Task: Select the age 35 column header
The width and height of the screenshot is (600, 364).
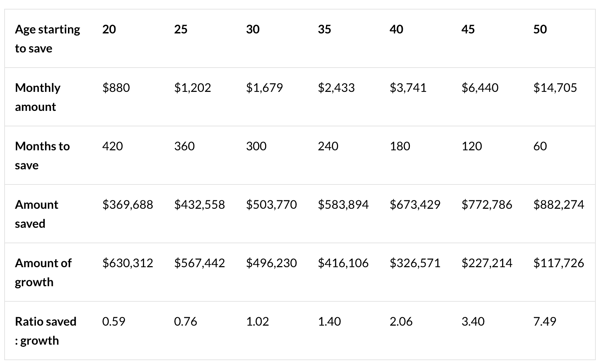Action: (x=324, y=29)
